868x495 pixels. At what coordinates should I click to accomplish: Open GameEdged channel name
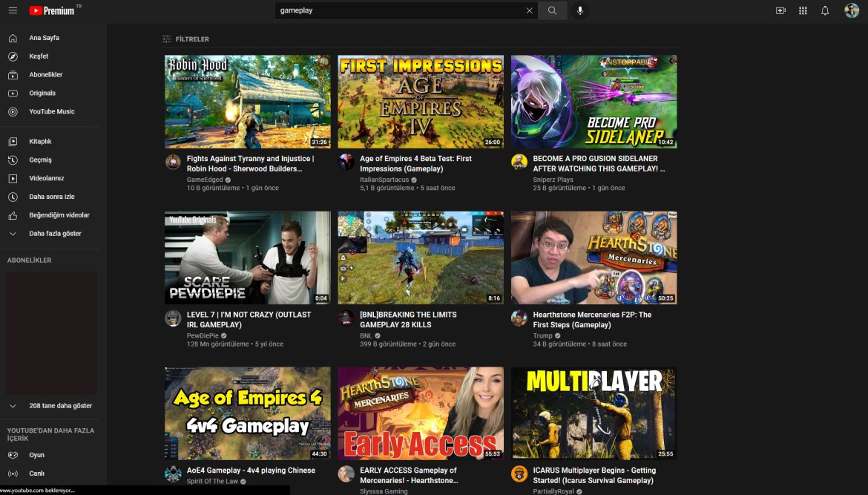(205, 180)
